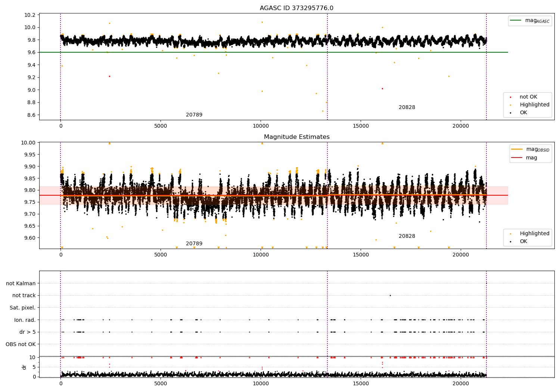560x392 pixels.
Task: Click the 9.0 y-axis tick in top plot
Action: pos(31,90)
